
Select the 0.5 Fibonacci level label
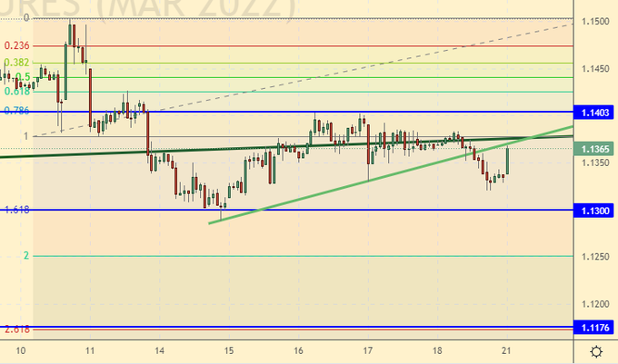[x=23, y=77]
